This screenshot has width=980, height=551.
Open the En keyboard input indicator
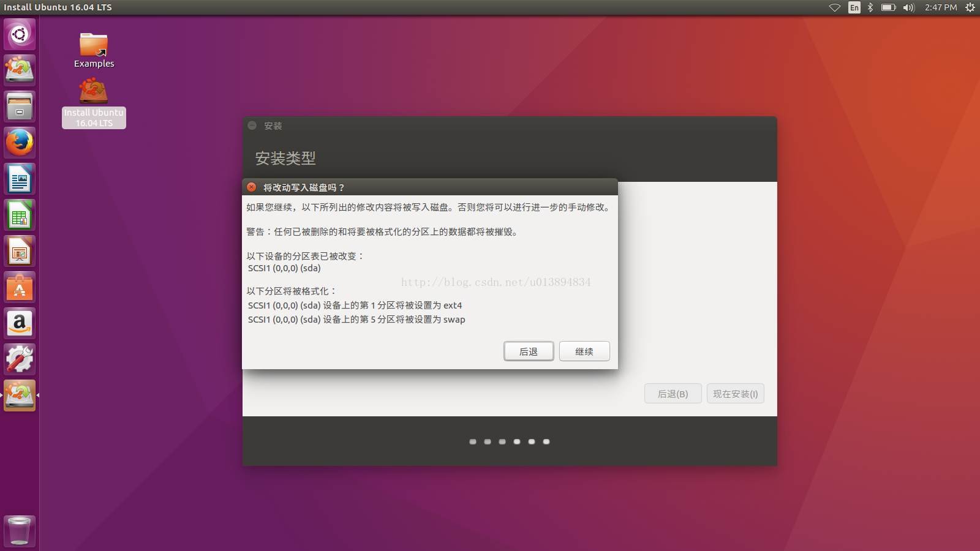click(x=854, y=7)
